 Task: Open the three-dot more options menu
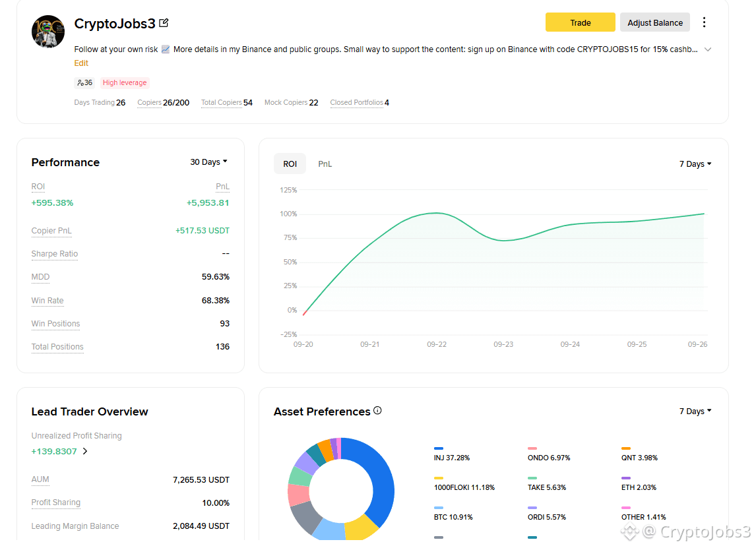(704, 22)
